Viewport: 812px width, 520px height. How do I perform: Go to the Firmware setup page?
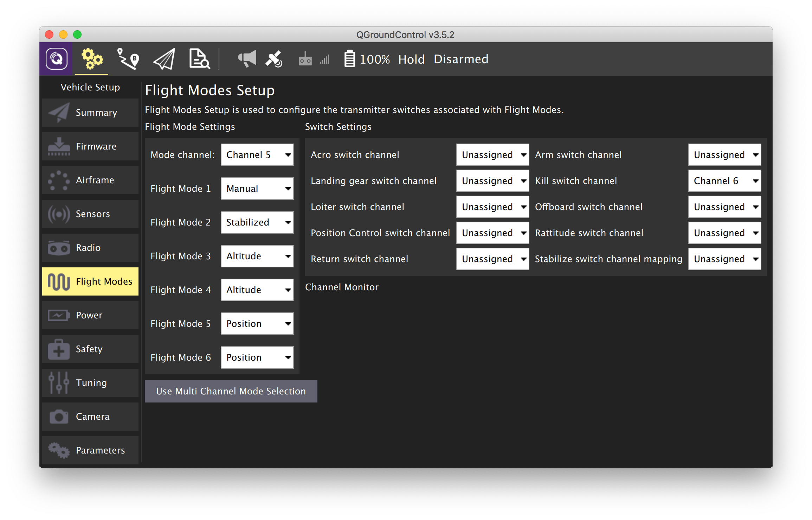[90, 146]
